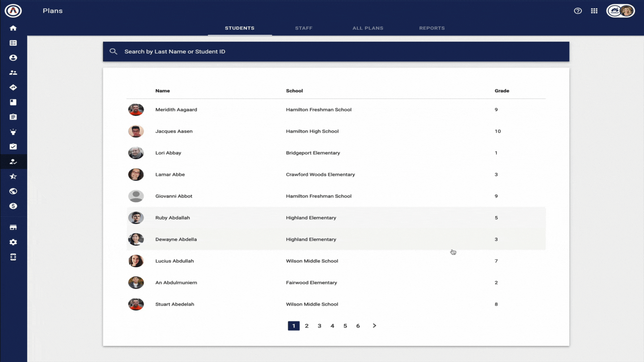Jump to page 3 of results
This screenshot has width=644, height=362.
(319, 326)
